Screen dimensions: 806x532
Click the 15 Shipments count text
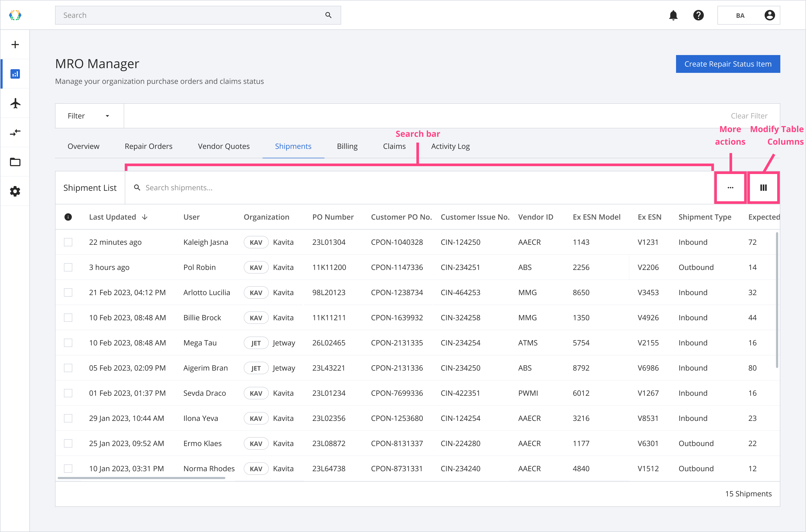pyautogui.click(x=748, y=494)
